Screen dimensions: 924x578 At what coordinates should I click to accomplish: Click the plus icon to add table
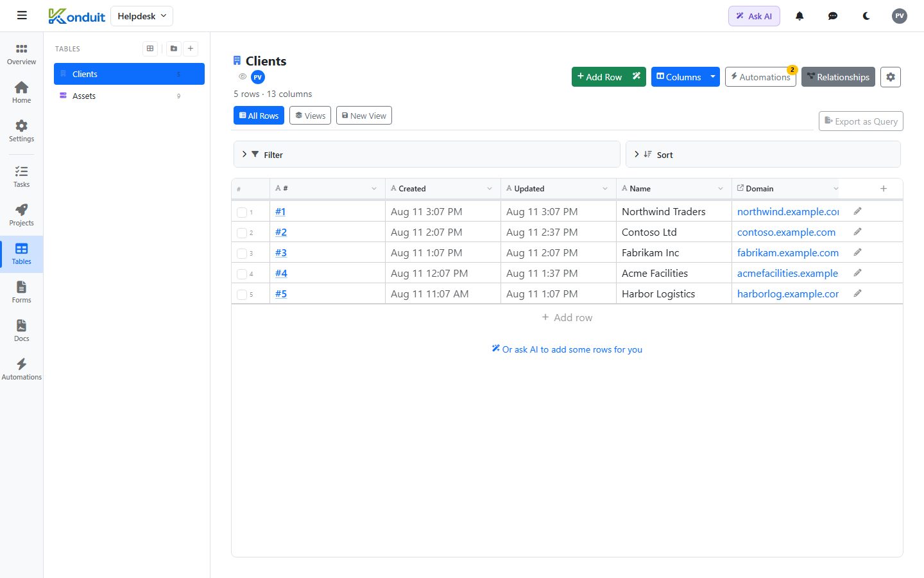tap(191, 48)
